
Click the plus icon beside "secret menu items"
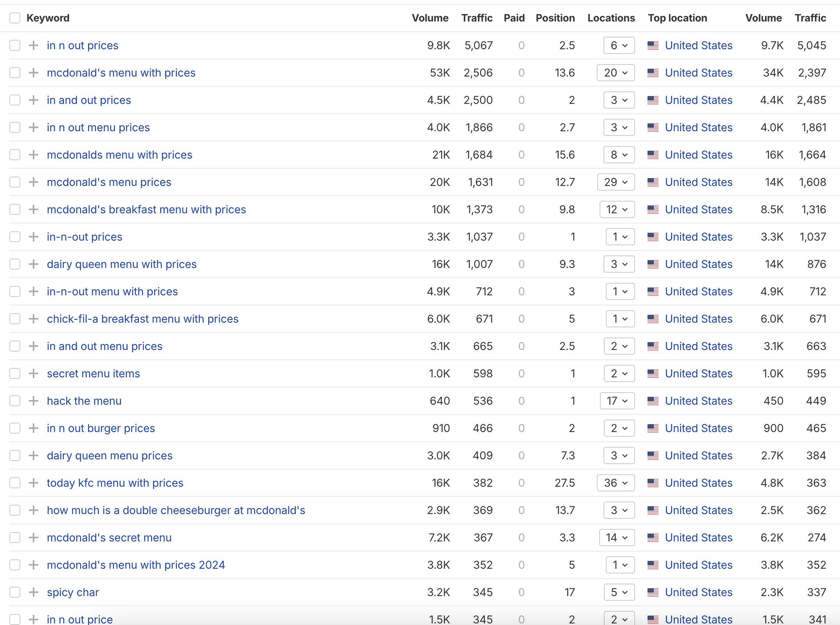click(33, 373)
